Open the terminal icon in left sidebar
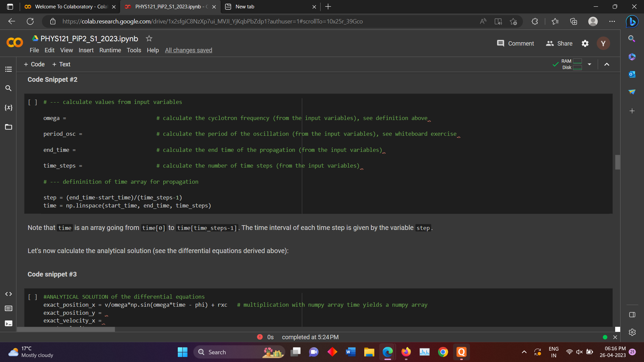Screen dimensions: 644x362 (x=8, y=323)
